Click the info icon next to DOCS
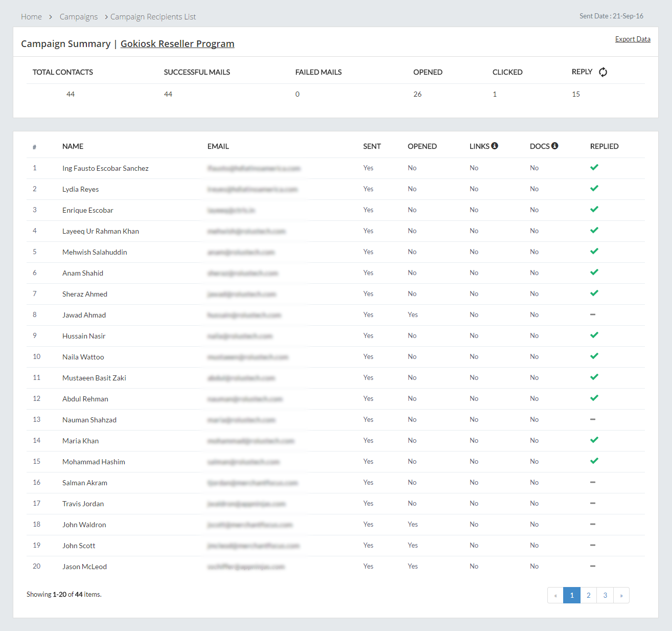 pos(554,146)
